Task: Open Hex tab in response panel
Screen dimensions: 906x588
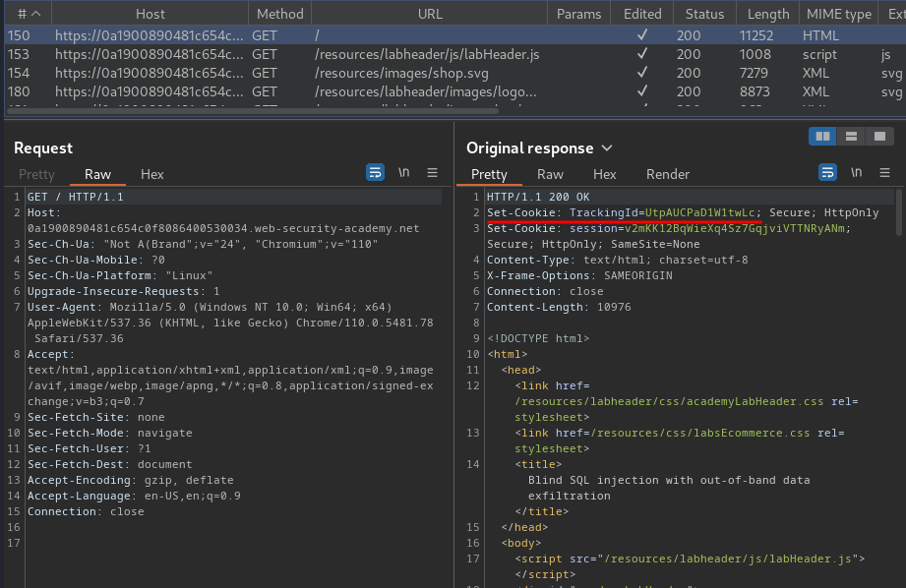Action: pos(604,174)
